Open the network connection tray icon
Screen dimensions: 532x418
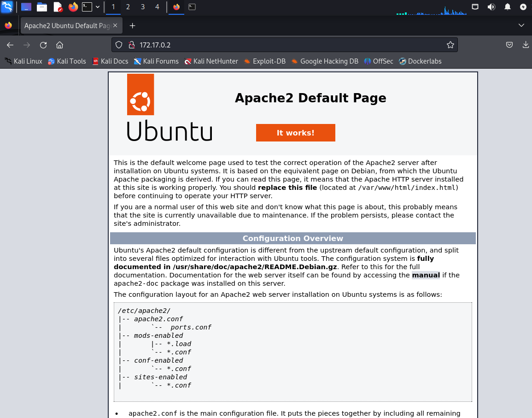pyautogui.click(x=475, y=7)
